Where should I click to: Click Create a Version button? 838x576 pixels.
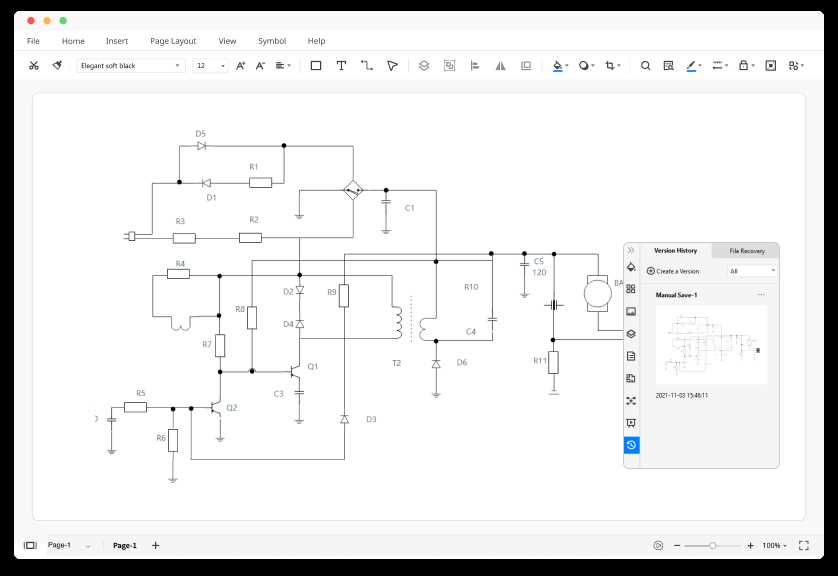[x=673, y=271]
